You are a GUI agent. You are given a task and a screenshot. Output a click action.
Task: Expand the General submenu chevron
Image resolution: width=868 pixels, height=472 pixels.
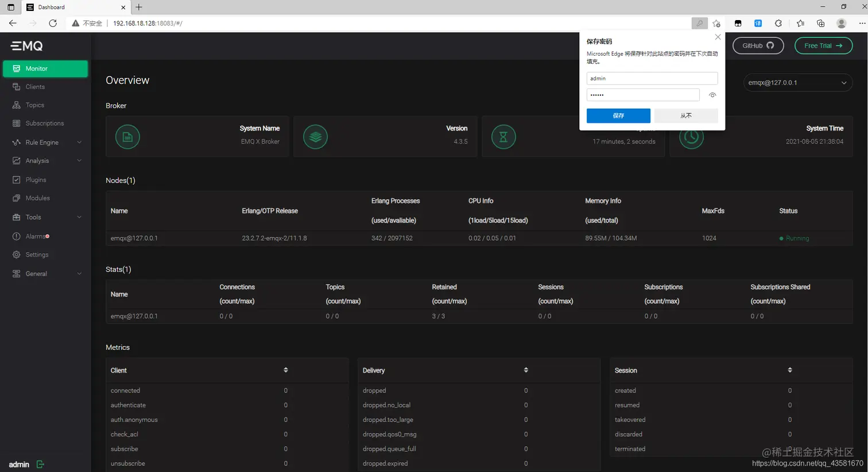[x=79, y=274]
